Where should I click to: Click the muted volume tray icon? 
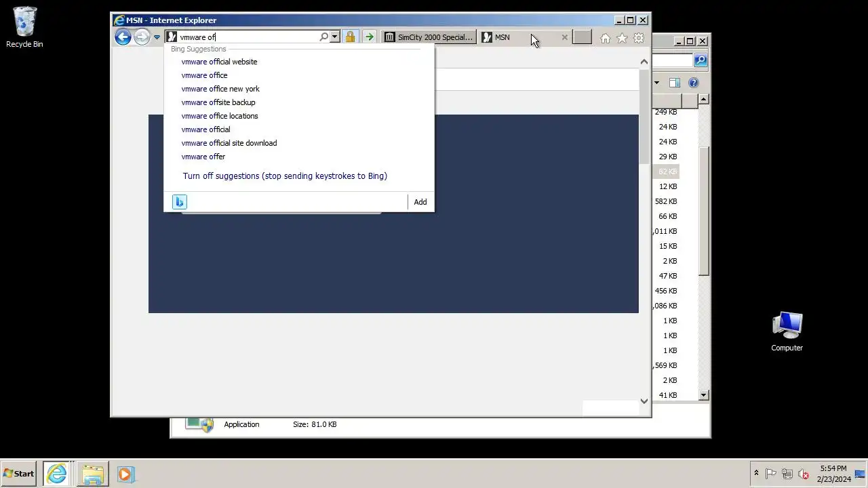click(x=804, y=474)
